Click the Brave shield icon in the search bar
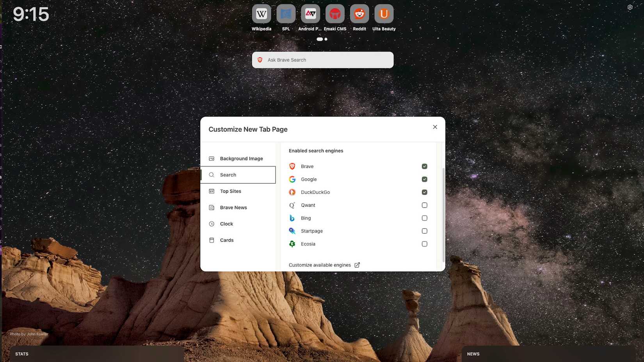 click(260, 60)
